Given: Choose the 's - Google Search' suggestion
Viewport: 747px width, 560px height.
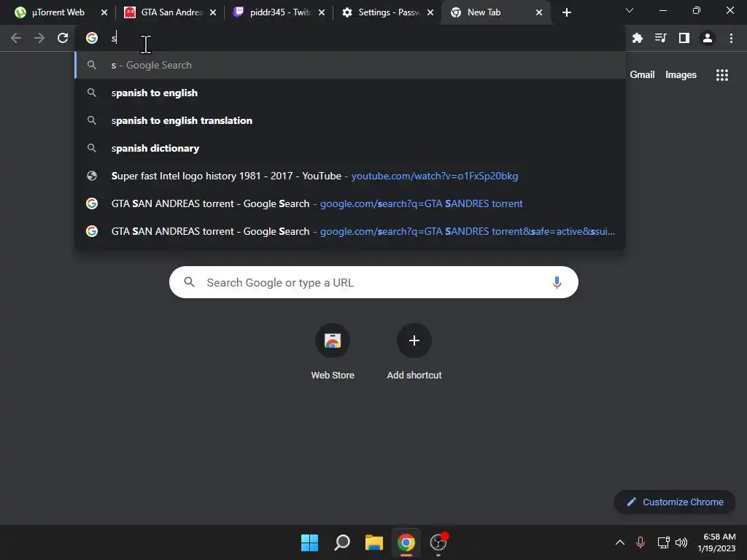Looking at the screenshot, I should tap(350, 65).
